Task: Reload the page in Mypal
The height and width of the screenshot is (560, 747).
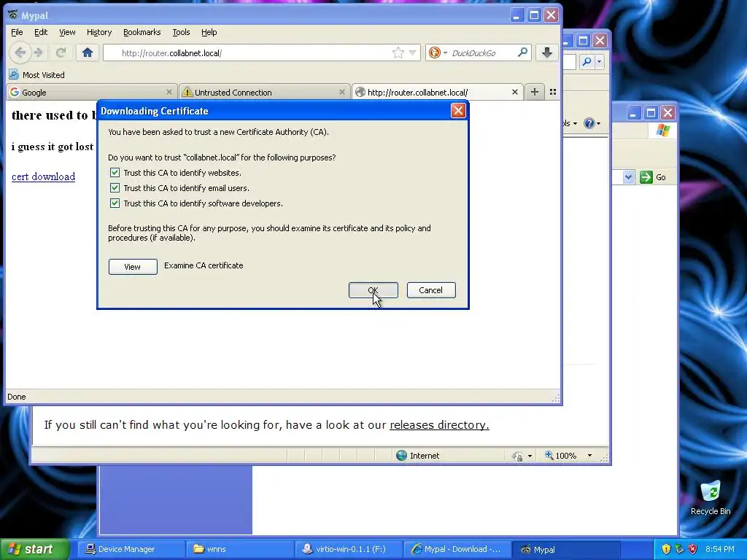Action: click(x=61, y=52)
